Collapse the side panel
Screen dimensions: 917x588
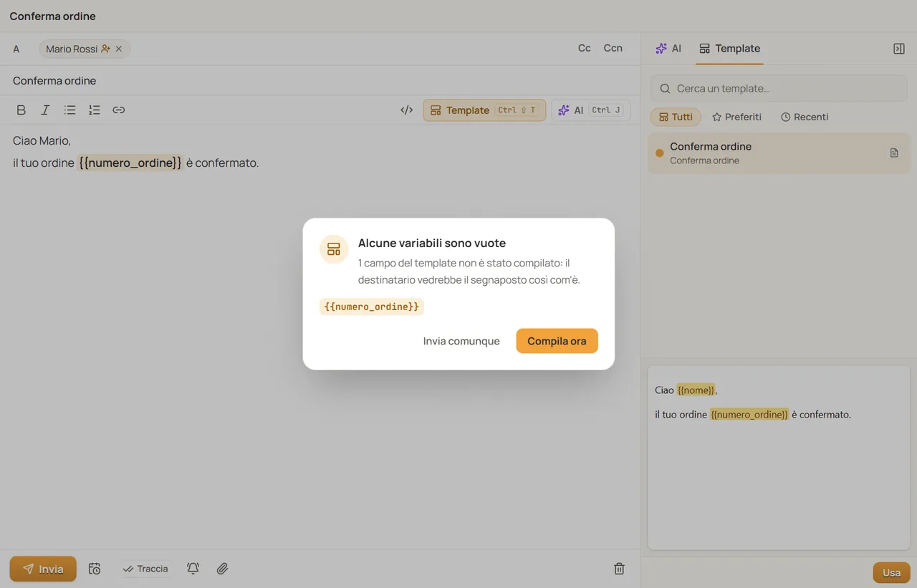(899, 49)
